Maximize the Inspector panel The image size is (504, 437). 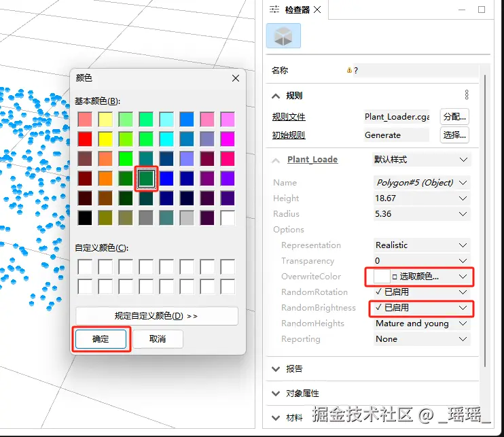tap(482, 10)
